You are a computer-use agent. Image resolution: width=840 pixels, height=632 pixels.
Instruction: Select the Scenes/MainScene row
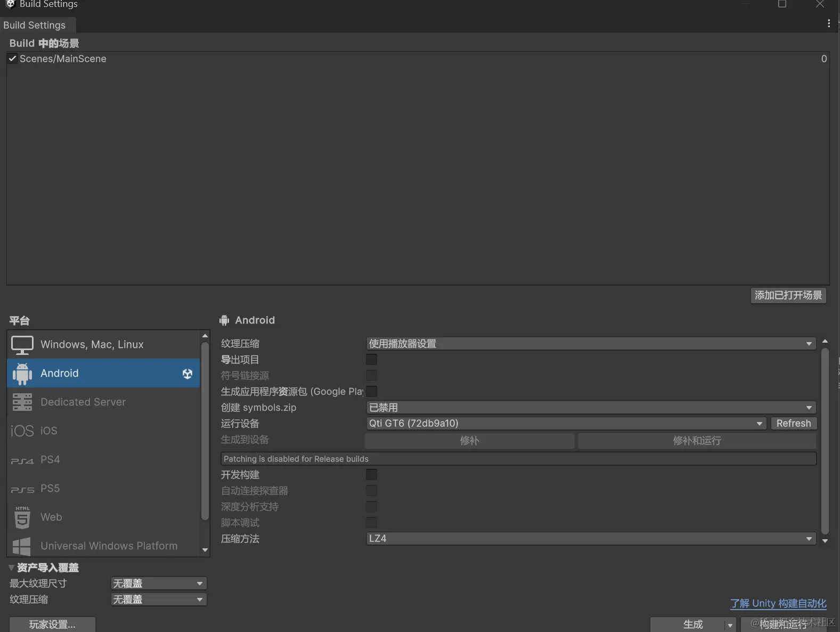(x=418, y=59)
